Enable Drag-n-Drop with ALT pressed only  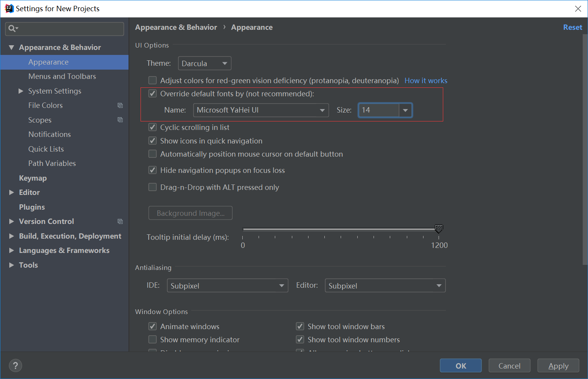click(x=153, y=187)
